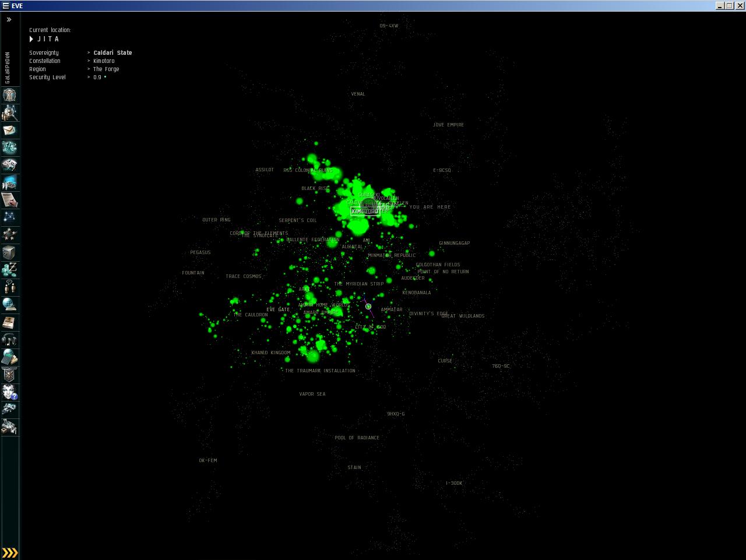Image resolution: width=746 pixels, height=560 pixels.
Task: Open the Caldari State sovereignty link
Action: coord(112,52)
